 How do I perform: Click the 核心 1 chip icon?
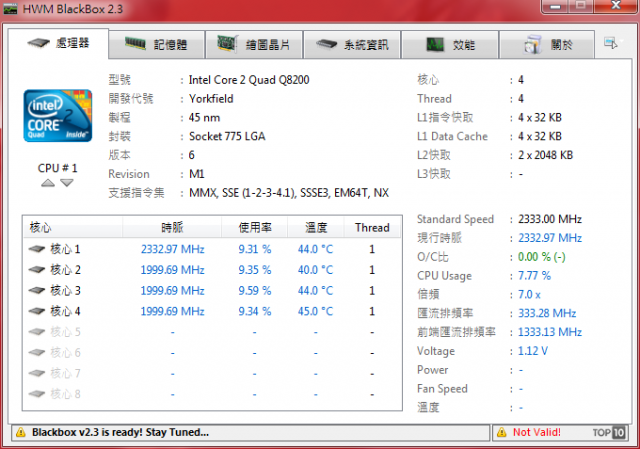[x=37, y=249]
